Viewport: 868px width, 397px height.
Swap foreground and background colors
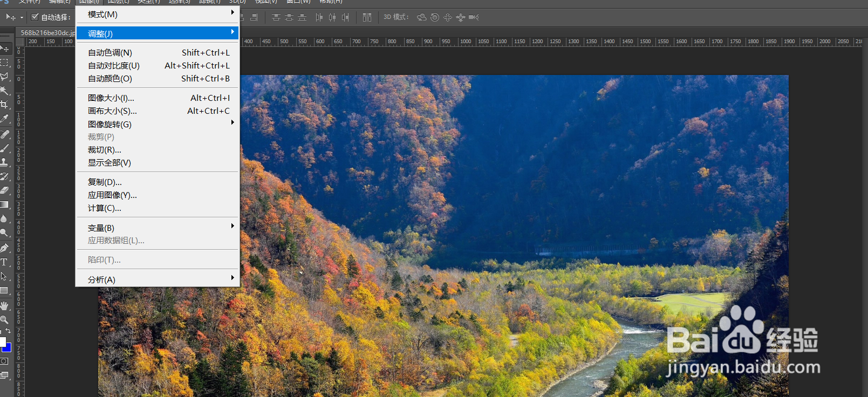pos(8,331)
